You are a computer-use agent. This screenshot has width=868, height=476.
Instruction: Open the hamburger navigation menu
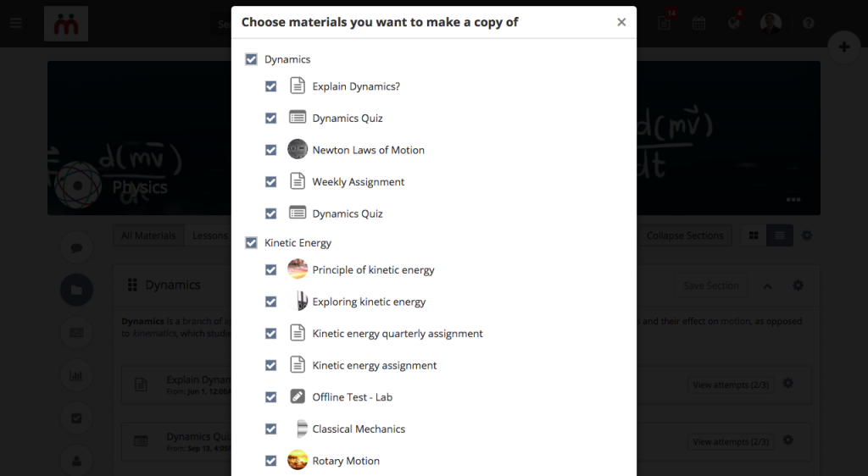tap(16, 23)
